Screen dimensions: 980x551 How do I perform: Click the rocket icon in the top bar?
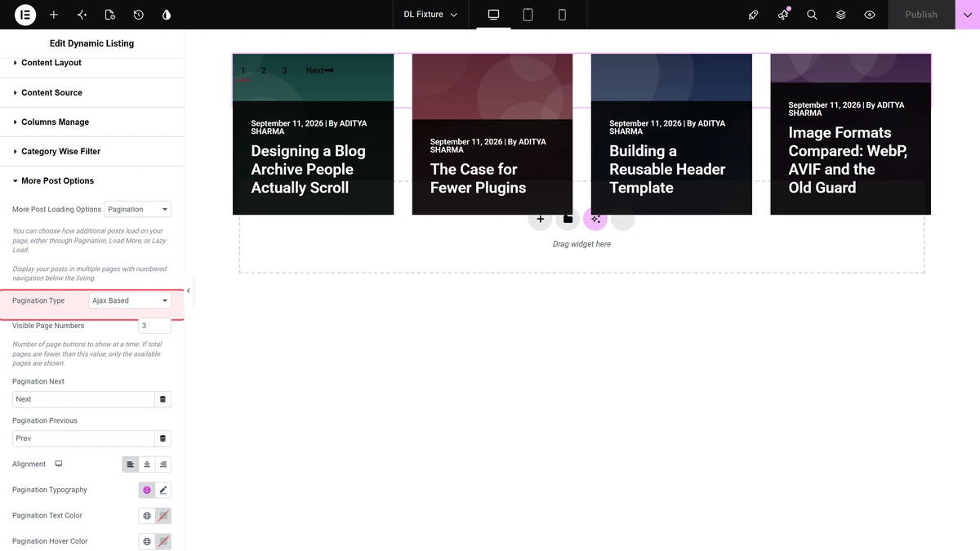tap(754, 15)
